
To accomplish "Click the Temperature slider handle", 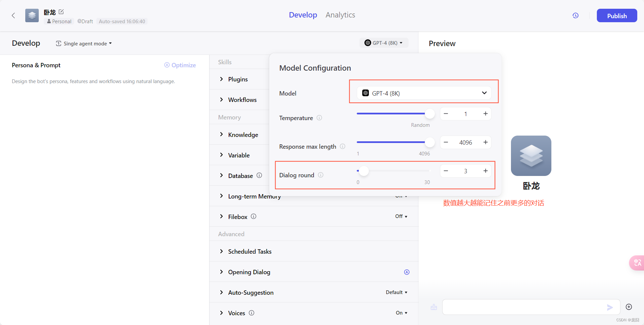I will pyautogui.click(x=430, y=114).
